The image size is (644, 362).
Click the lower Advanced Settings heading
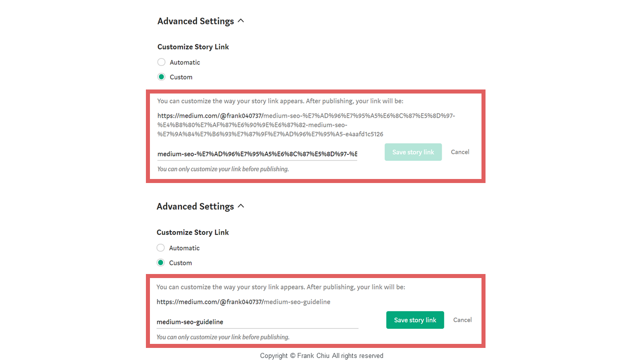pyautogui.click(x=195, y=206)
